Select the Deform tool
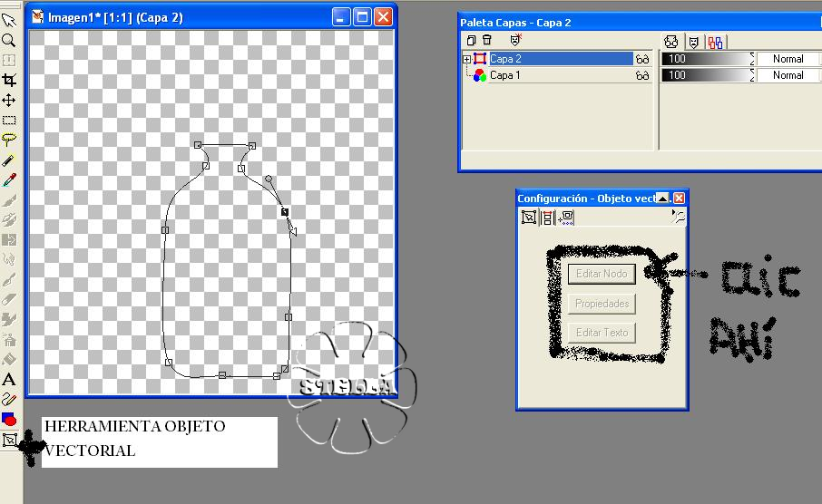 coord(9,60)
